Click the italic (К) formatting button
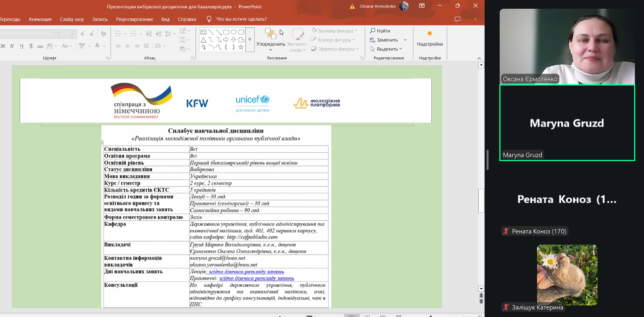The height and width of the screenshot is (317, 644). point(12,46)
